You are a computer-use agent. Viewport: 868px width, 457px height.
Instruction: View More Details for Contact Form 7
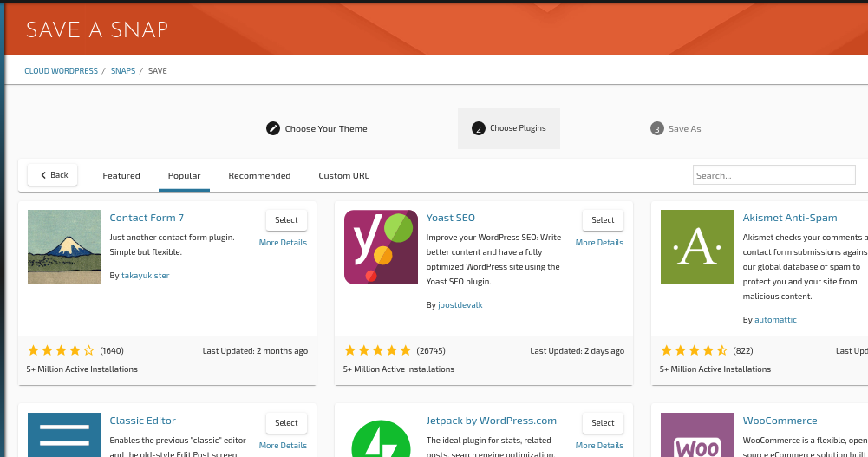[283, 242]
